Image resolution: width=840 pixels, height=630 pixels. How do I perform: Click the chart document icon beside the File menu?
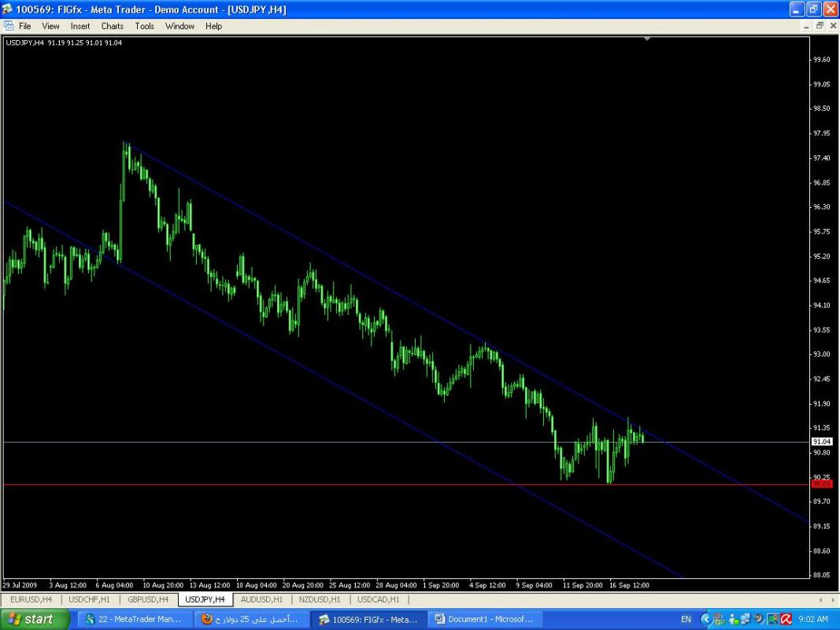(9, 26)
